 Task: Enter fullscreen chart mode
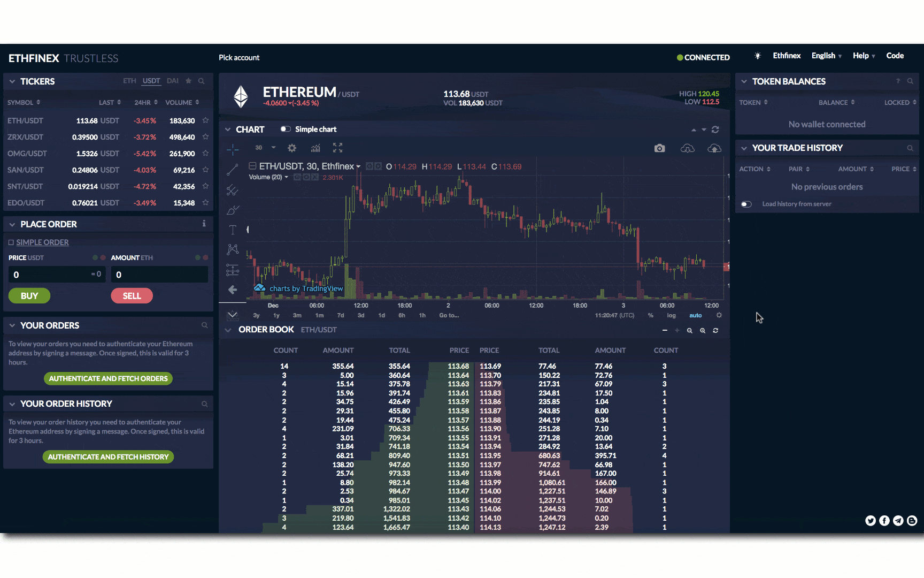(337, 148)
